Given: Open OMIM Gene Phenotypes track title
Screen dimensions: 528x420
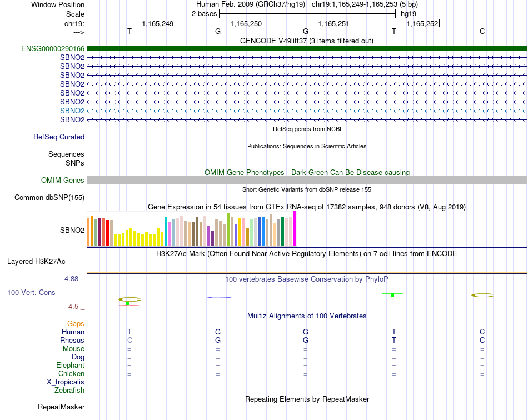Looking at the screenshot, I should click(x=307, y=172).
